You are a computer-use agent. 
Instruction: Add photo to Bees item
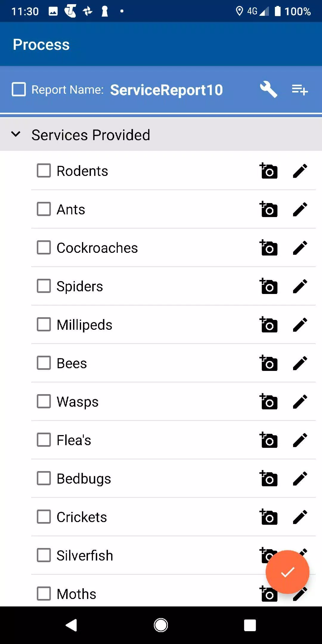pos(269,363)
